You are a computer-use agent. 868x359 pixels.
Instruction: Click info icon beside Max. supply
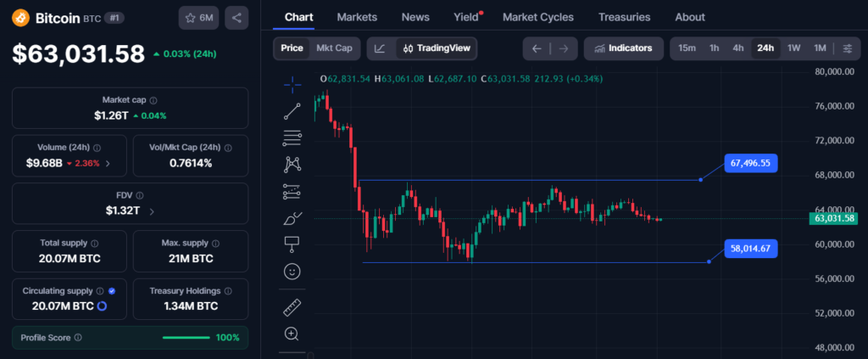pyautogui.click(x=216, y=244)
